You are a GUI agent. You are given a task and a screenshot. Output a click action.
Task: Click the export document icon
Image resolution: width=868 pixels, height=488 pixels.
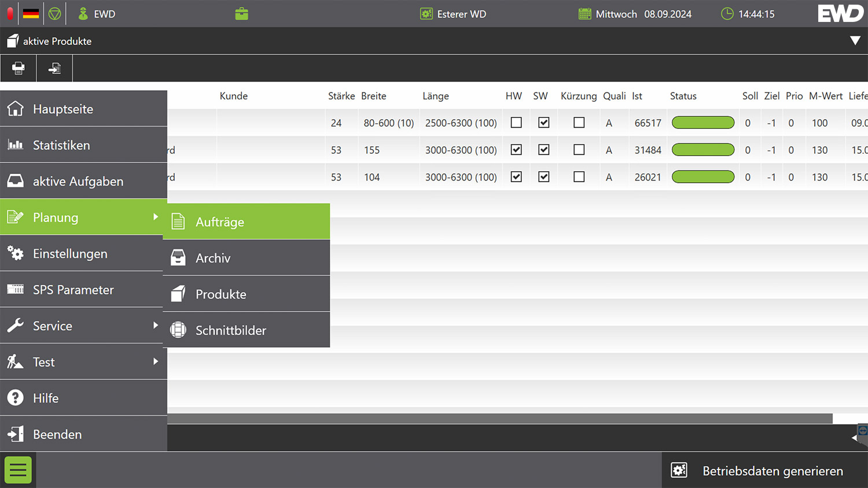tap(54, 68)
